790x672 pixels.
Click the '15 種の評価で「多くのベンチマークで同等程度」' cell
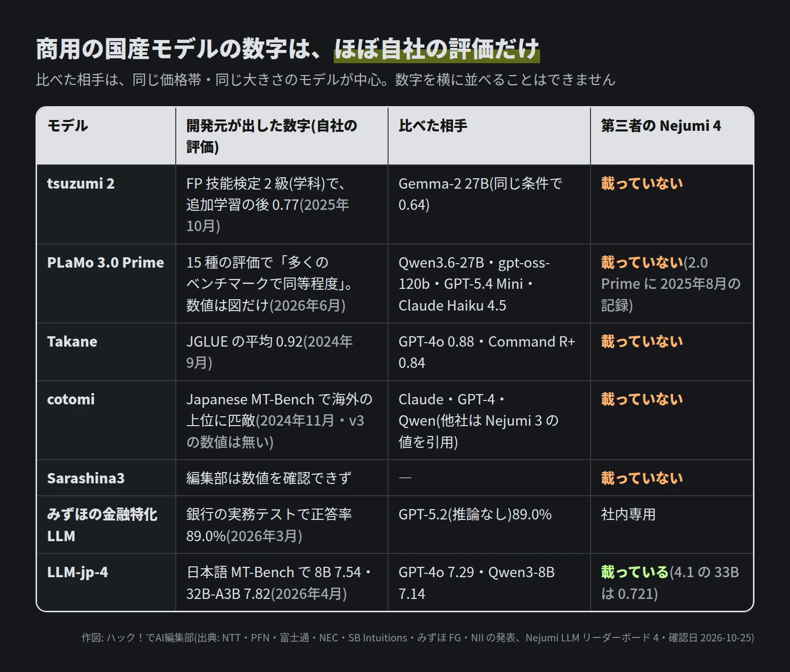(x=282, y=283)
